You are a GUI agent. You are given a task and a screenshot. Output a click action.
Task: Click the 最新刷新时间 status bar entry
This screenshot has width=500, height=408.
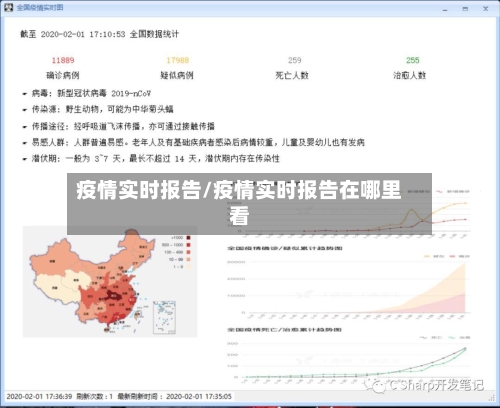[175, 397]
